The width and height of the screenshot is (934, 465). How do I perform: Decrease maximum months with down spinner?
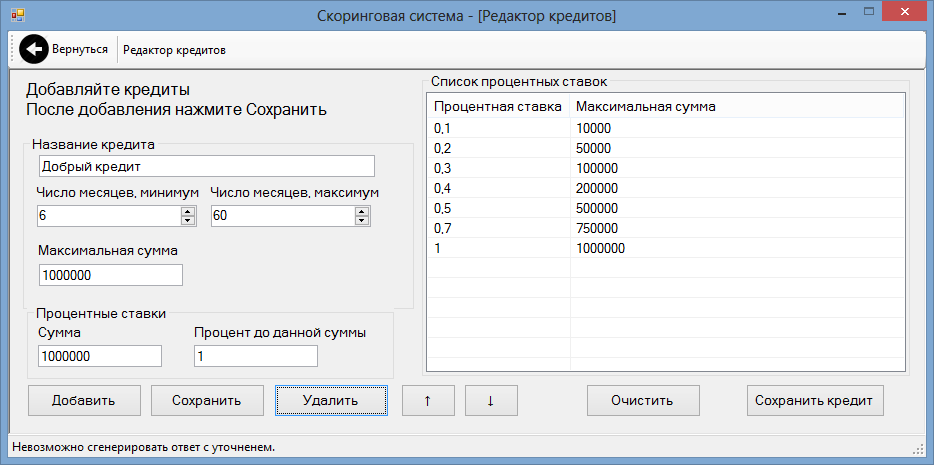click(362, 220)
